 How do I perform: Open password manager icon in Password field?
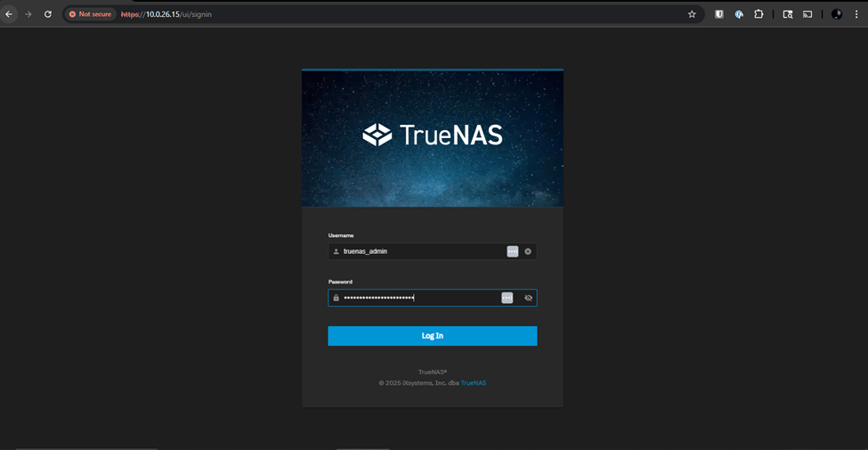point(507,298)
